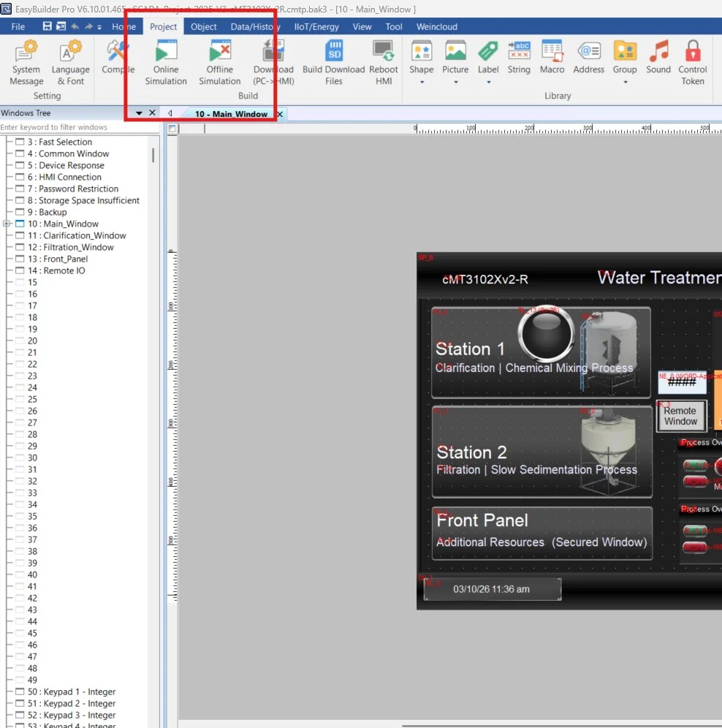722x728 pixels.
Task: Open quick access toolbar customize arrow
Action: tap(99, 27)
